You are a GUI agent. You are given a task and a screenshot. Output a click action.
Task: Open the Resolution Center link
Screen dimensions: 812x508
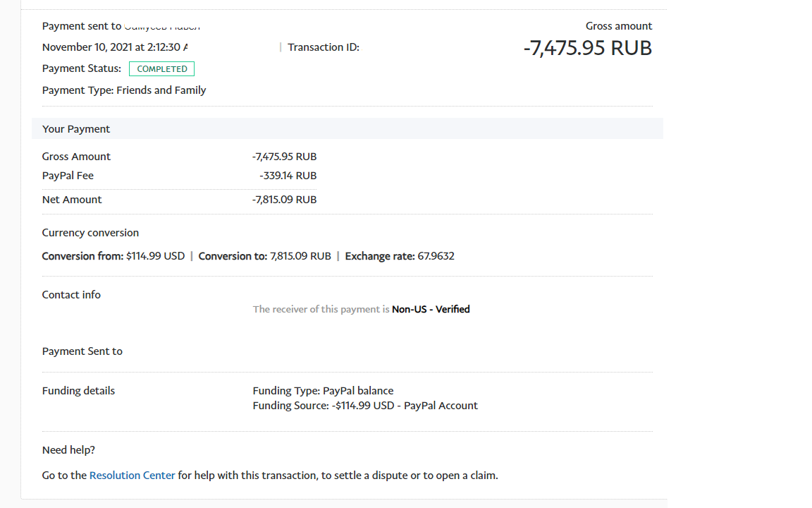pos(132,476)
